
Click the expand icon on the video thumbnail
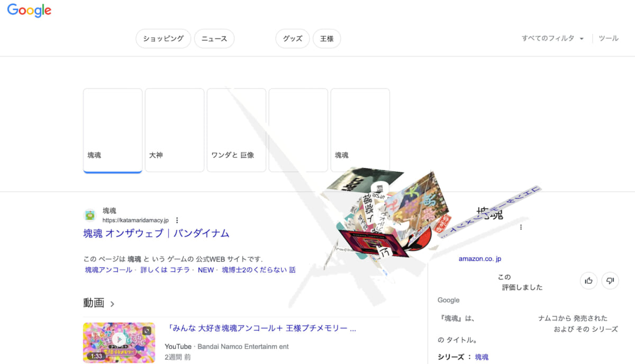[x=147, y=331]
